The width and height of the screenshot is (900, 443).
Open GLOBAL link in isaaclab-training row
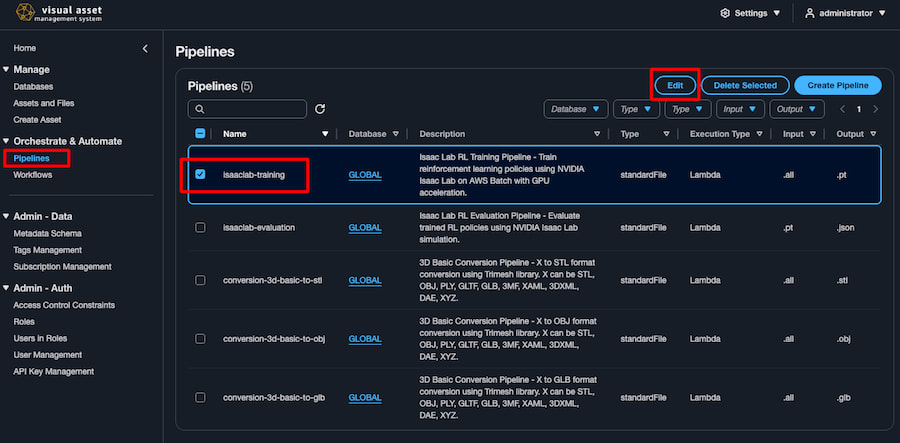coord(365,175)
